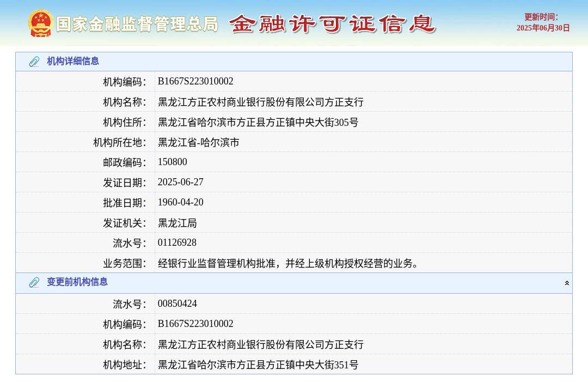This screenshot has width=588, height=382.
Task: Select the 机构地址 value ending 中央大街351号
Action: pyautogui.click(x=258, y=365)
